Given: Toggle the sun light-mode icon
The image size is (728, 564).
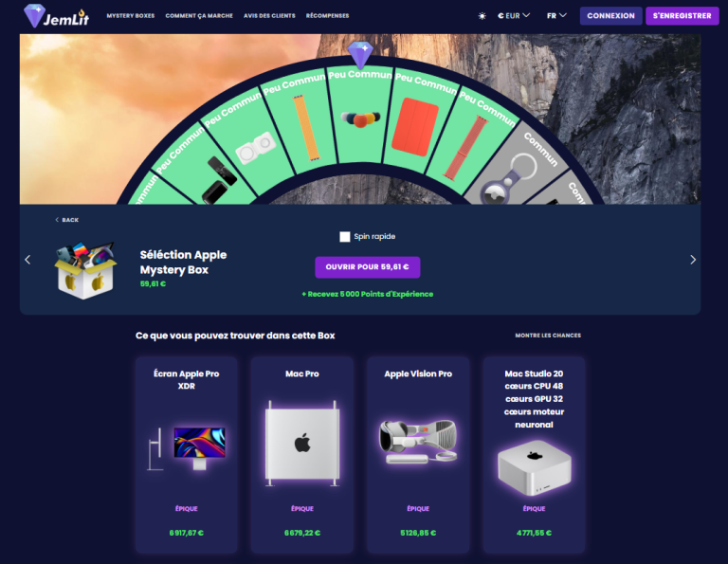Looking at the screenshot, I should pos(482,16).
